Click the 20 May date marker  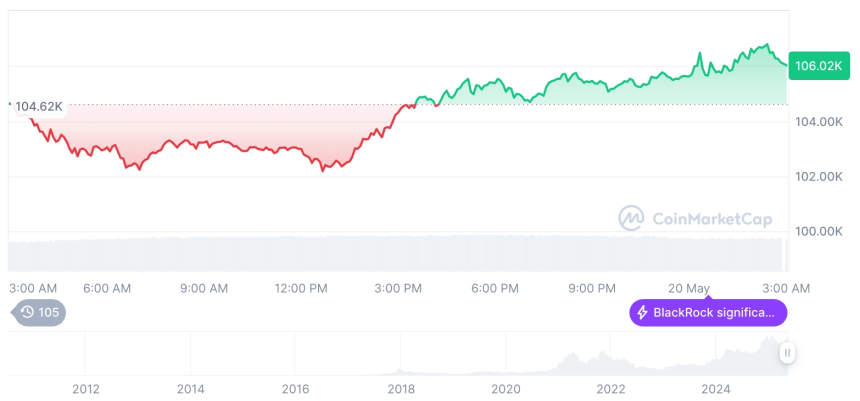(691, 288)
